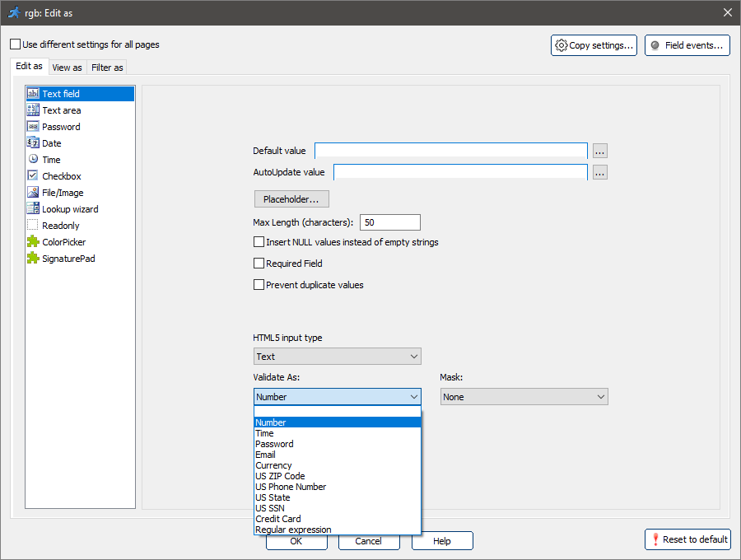741x560 pixels.
Task: Open the Field events dialog
Action: click(687, 45)
